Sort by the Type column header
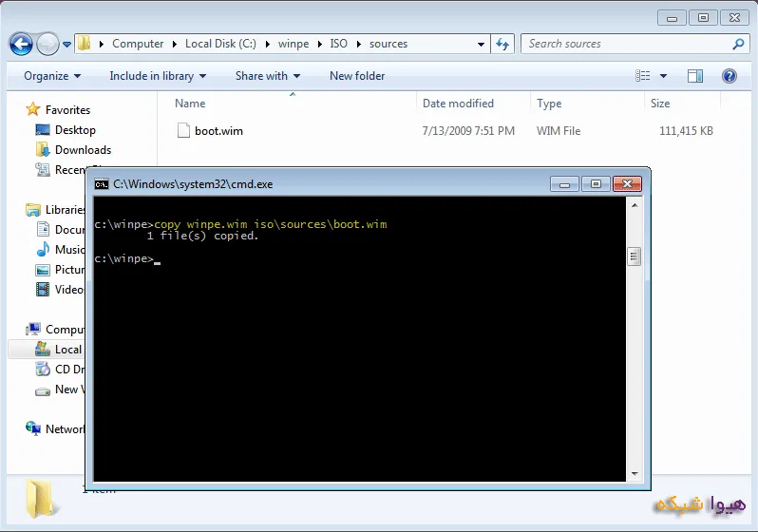The image size is (758, 532). (549, 104)
